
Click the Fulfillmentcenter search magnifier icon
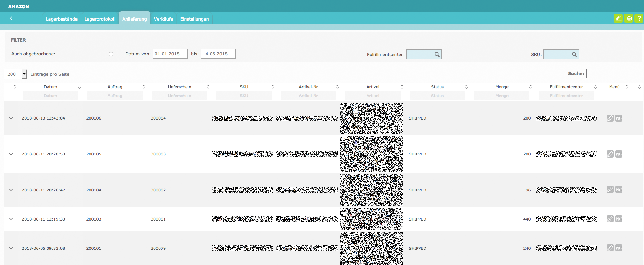(437, 54)
